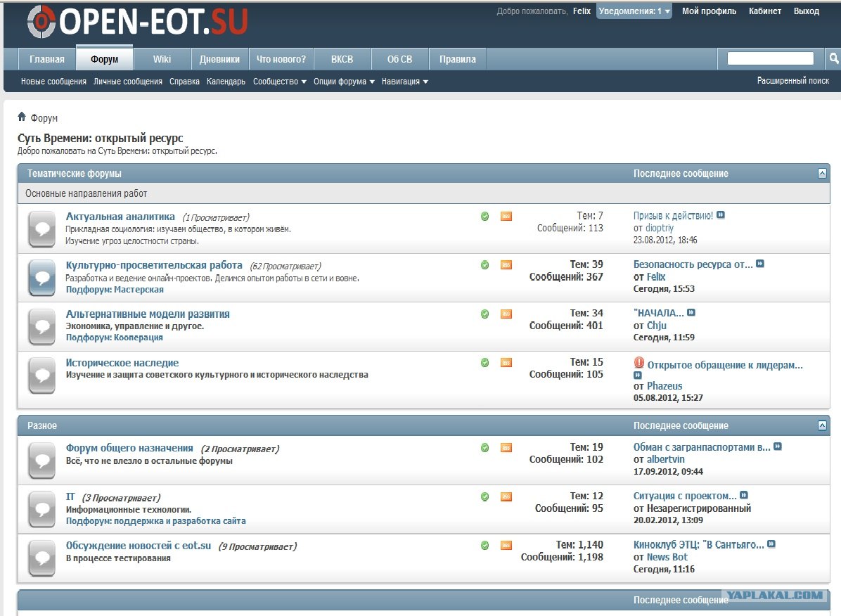Open subforum поддержка и разработка сайта
841x616 pixels.
pos(180,521)
